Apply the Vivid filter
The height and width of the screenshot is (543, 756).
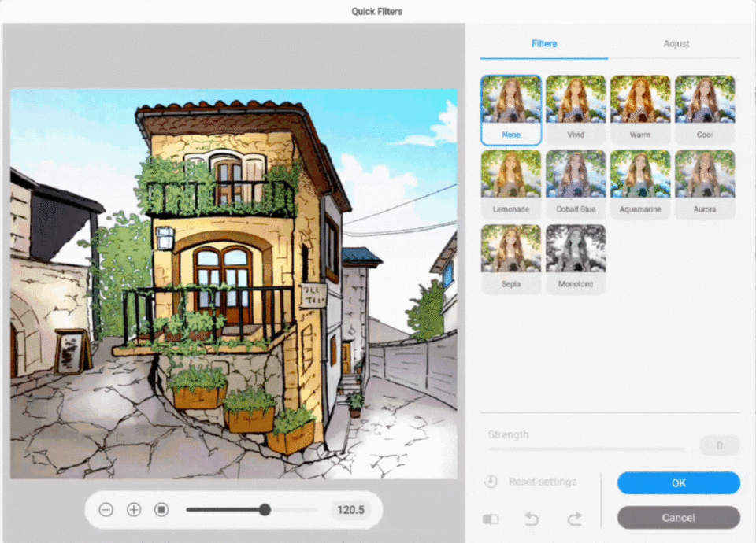tap(576, 110)
